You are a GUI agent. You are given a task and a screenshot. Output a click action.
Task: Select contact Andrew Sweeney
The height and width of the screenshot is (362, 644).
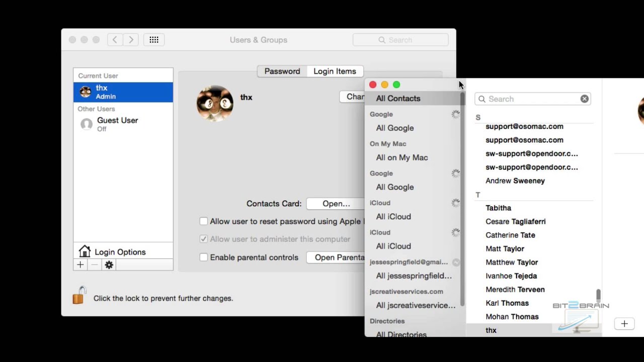pyautogui.click(x=515, y=180)
